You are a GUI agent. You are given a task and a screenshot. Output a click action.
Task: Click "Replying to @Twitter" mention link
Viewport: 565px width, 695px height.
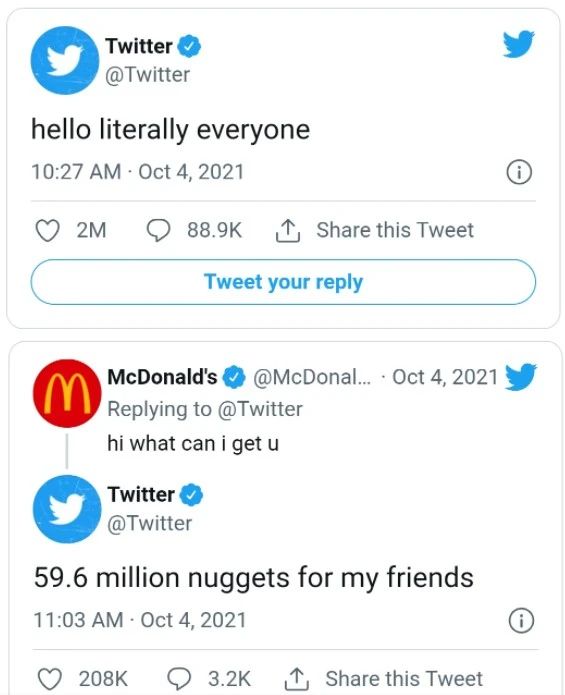point(260,409)
